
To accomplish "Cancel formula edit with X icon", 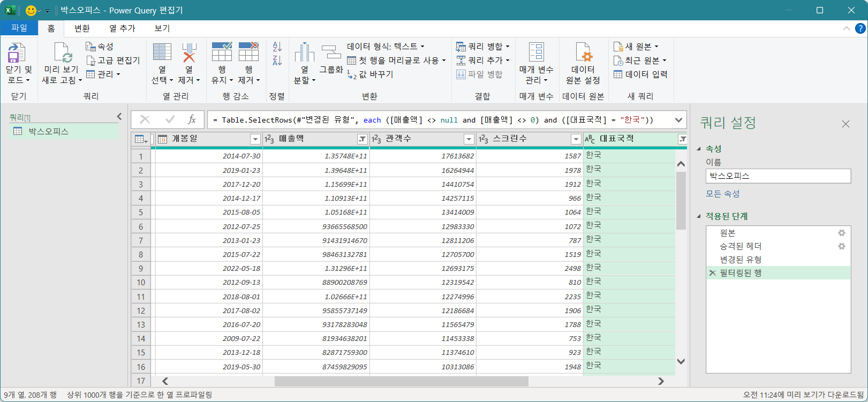I will (x=145, y=120).
